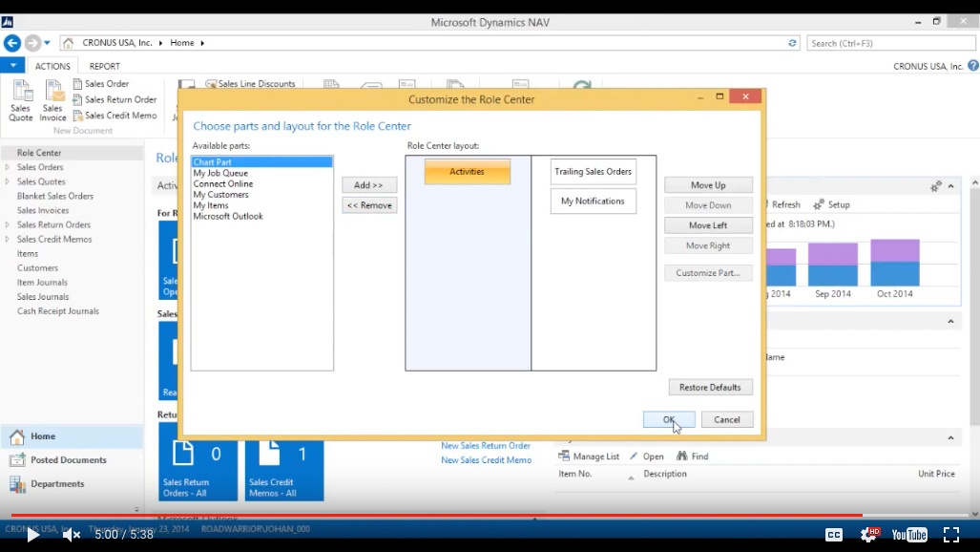Viewport: 980px width, 552px height.
Task: Play the YouTube video
Action: pos(32,535)
